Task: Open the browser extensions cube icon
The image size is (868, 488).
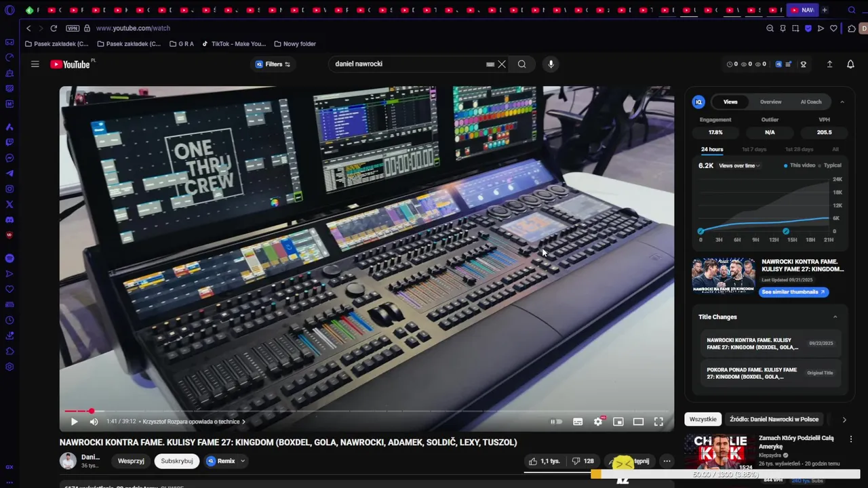Action: point(852,28)
